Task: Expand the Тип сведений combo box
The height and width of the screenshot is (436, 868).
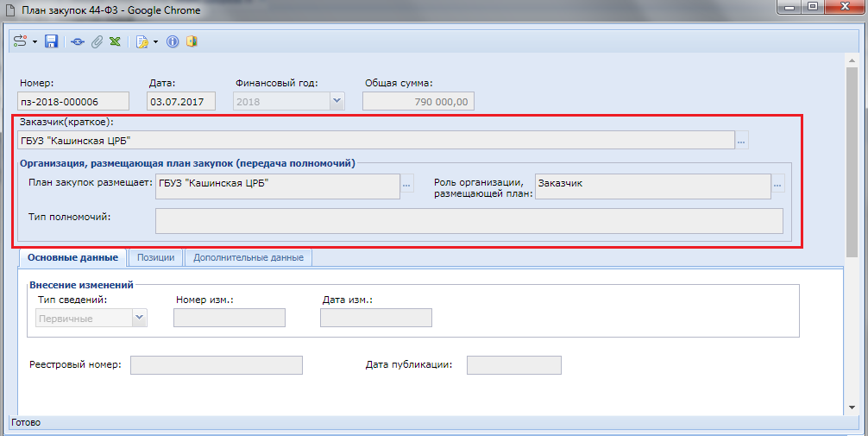Action: coord(139,318)
